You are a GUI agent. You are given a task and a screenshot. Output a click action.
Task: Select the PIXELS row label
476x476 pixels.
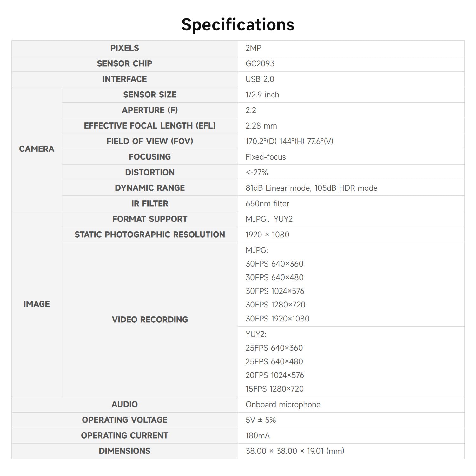pos(124,48)
